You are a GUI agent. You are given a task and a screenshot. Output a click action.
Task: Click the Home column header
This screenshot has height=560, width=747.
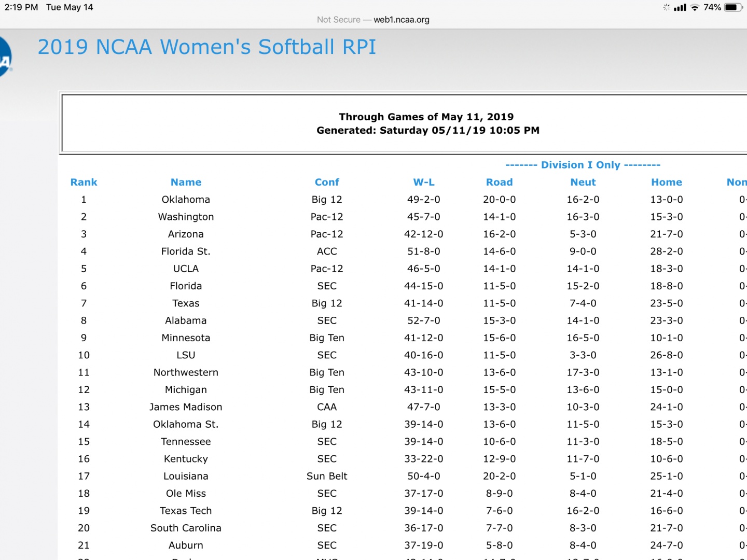667,182
